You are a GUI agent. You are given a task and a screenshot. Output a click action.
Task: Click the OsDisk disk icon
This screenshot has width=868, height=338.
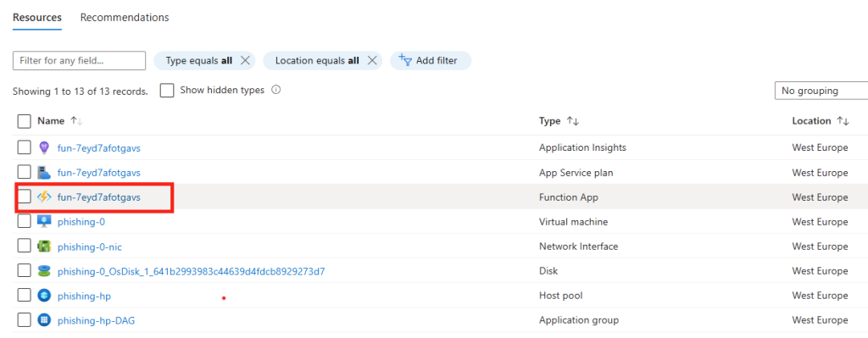click(x=44, y=271)
